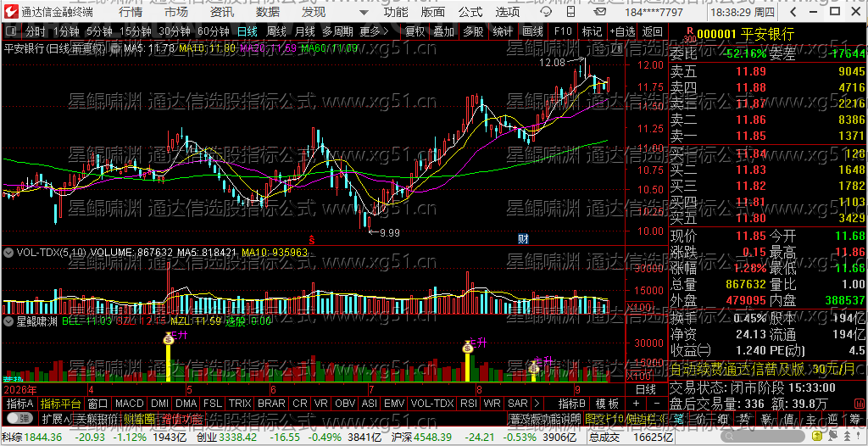Switch to the RSI indicator tab

pyautogui.click(x=468, y=404)
